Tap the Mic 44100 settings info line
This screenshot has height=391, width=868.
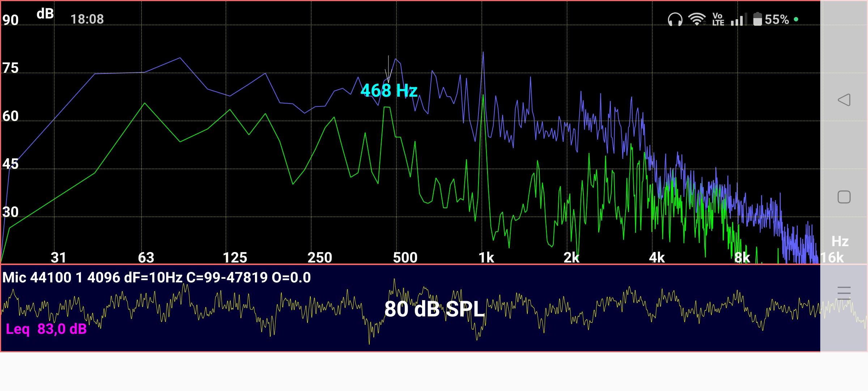click(x=156, y=278)
